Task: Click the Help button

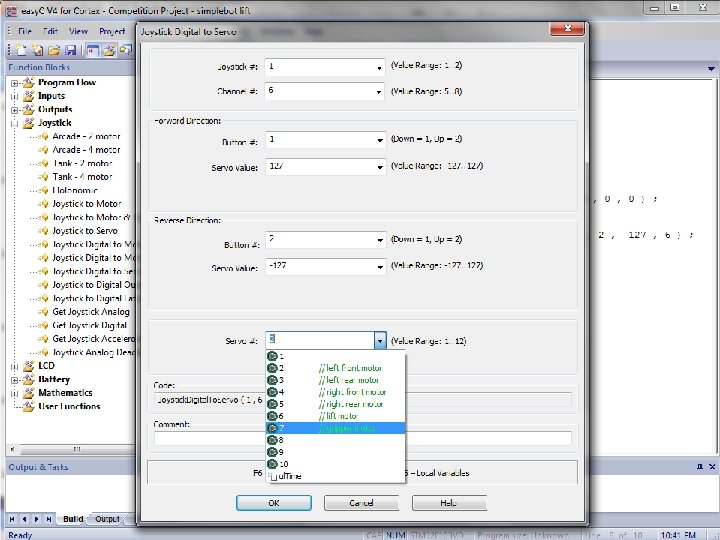Action: (449, 503)
